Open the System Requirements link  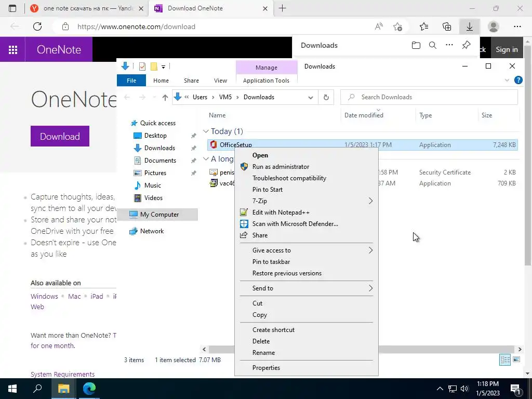pos(62,374)
